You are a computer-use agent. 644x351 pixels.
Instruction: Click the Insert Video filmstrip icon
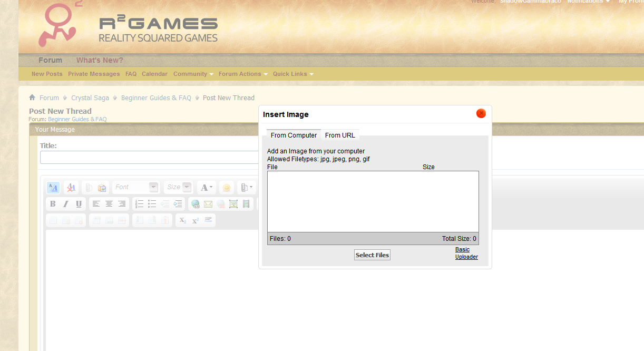point(246,204)
